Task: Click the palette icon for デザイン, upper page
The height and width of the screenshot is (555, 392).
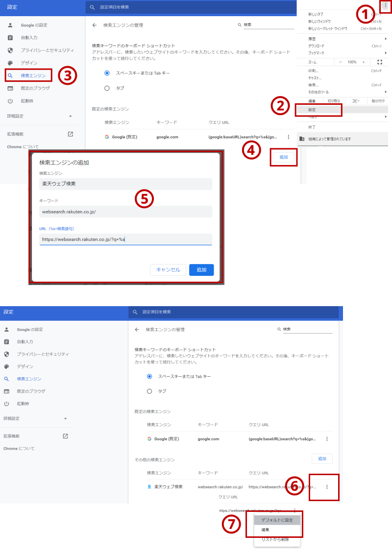Action: [x=10, y=63]
